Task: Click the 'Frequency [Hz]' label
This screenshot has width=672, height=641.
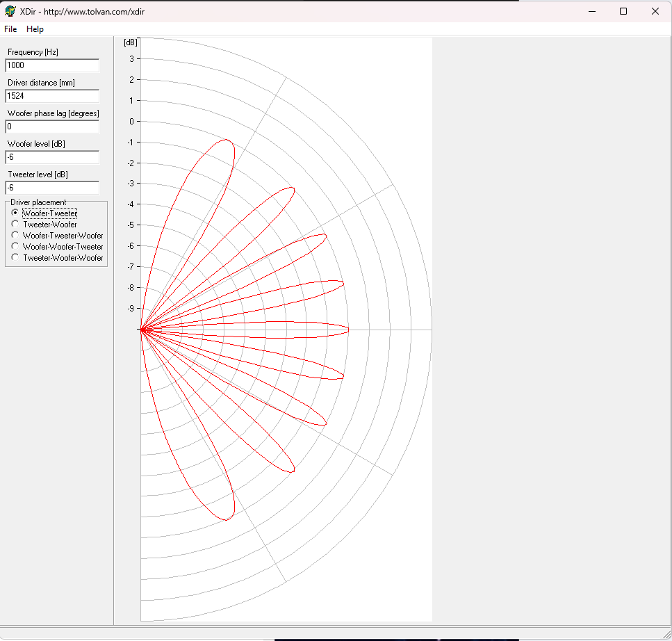Action: [33, 52]
